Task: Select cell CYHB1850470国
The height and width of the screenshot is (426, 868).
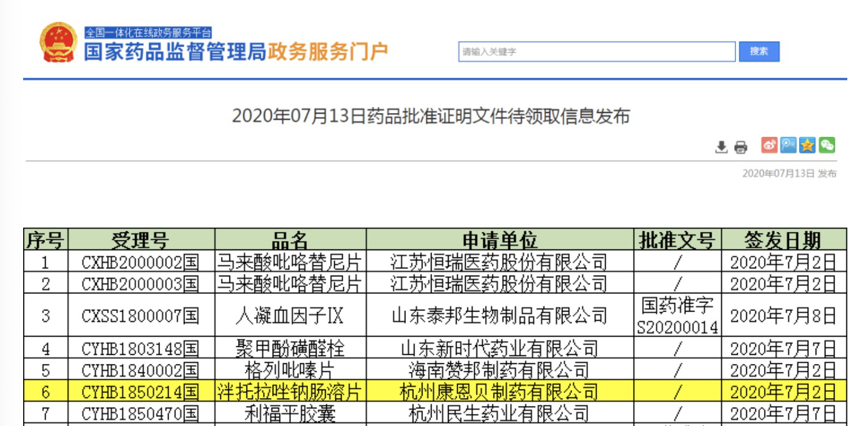Action: pyautogui.click(x=141, y=413)
